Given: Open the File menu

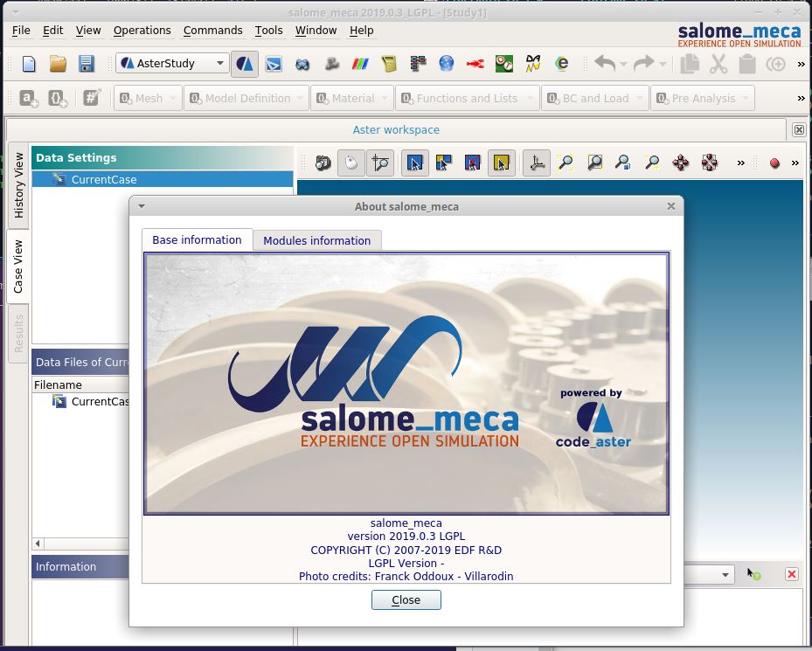Looking at the screenshot, I should pyautogui.click(x=21, y=31).
